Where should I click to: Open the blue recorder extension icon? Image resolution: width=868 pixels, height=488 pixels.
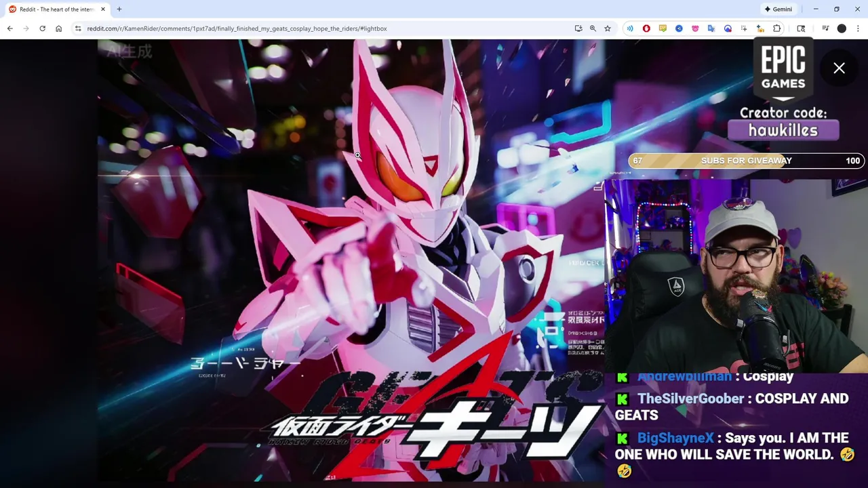(x=728, y=28)
